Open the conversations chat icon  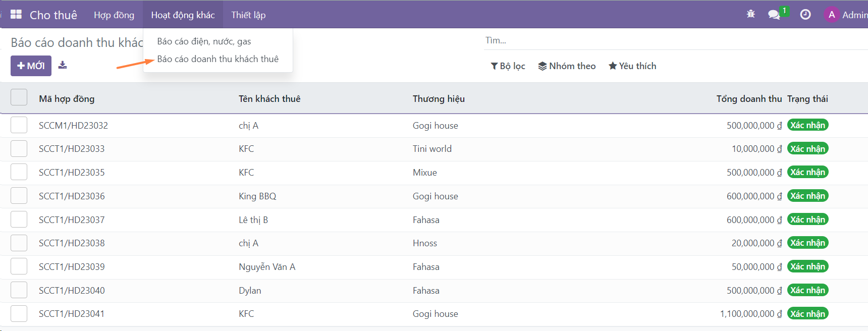774,15
